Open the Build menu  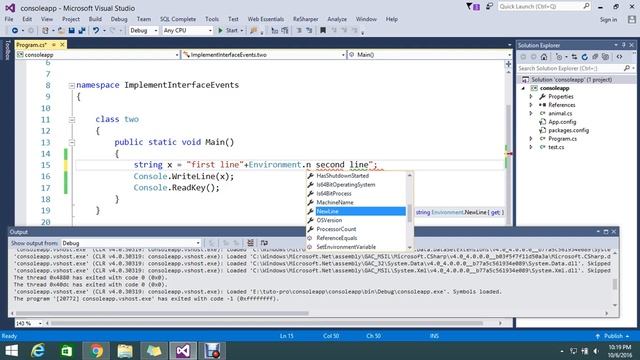pos(95,19)
